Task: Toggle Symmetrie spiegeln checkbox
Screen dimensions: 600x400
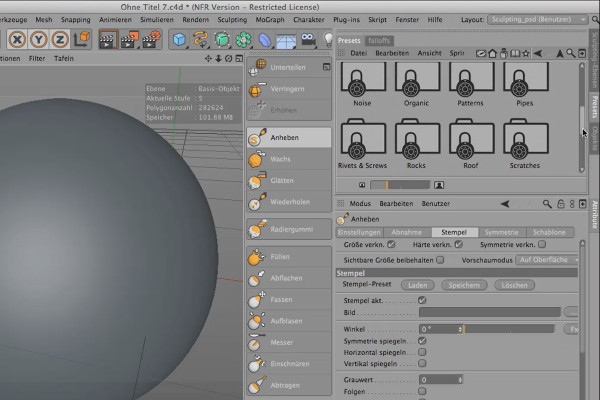Action: point(422,341)
